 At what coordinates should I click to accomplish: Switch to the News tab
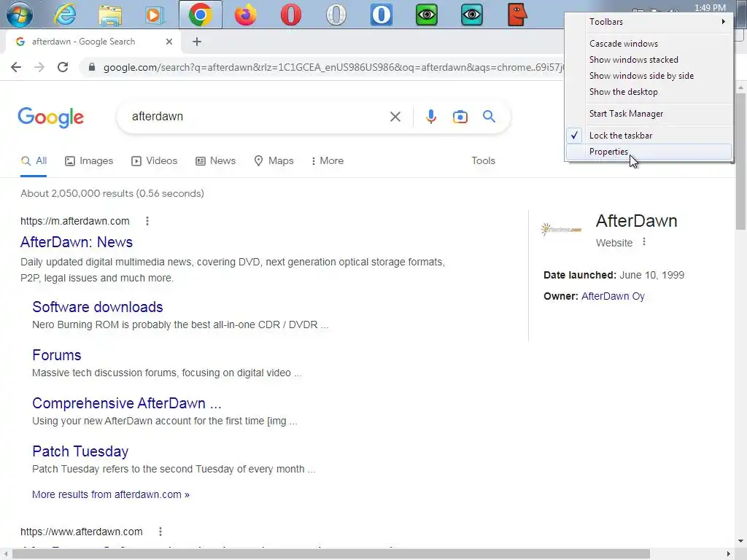click(215, 161)
